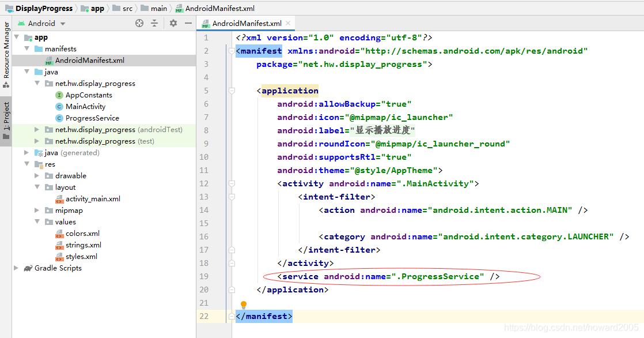The image size is (644, 338).
Task: Open colors.xml in values
Action: pyautogui.click(x=82, y=233)
